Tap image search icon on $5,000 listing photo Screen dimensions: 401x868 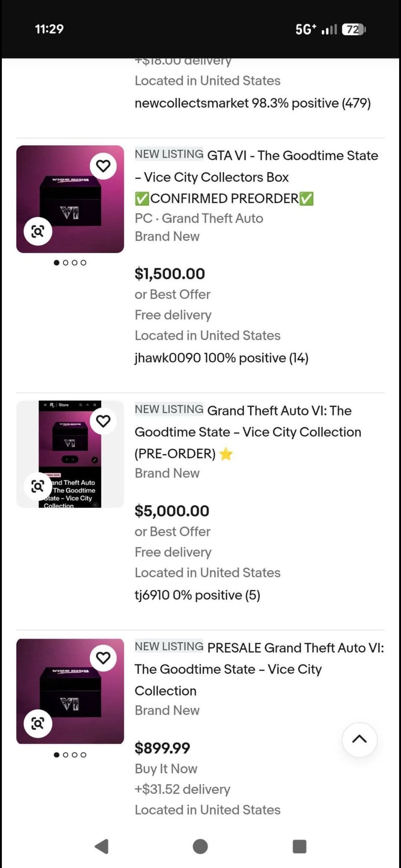point(38,486)
